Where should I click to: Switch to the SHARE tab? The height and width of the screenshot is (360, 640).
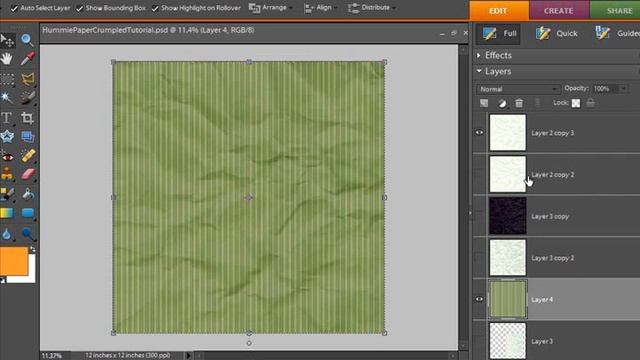point(615,11)
